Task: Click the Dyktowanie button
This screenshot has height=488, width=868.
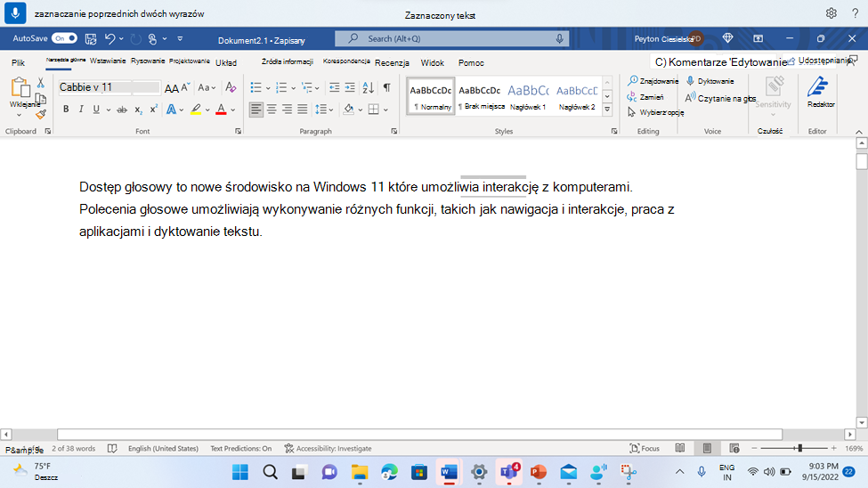Action: click(x=710, y=81)
